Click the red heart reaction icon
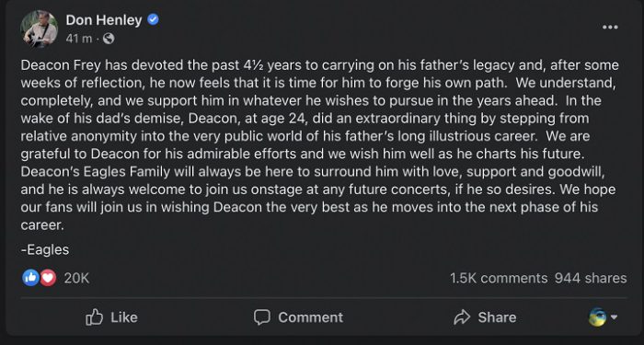This screenshot has width=644, height=345. coord(48,278)
